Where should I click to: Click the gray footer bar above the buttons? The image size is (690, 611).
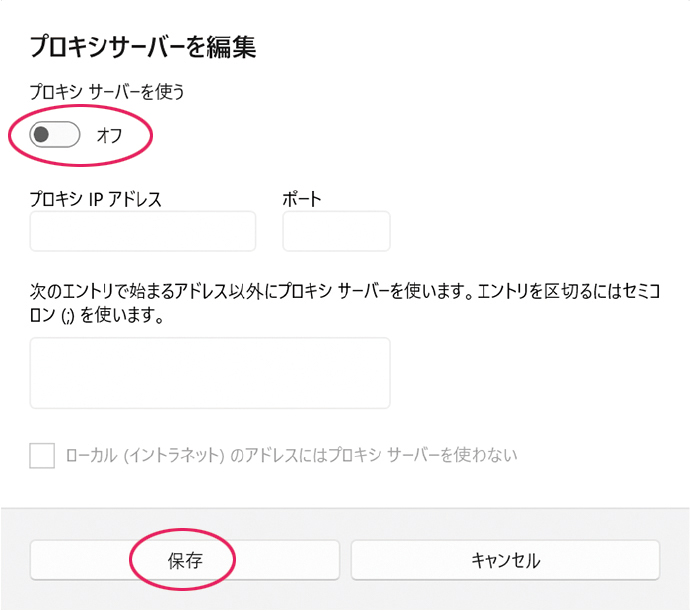point(345,523)
